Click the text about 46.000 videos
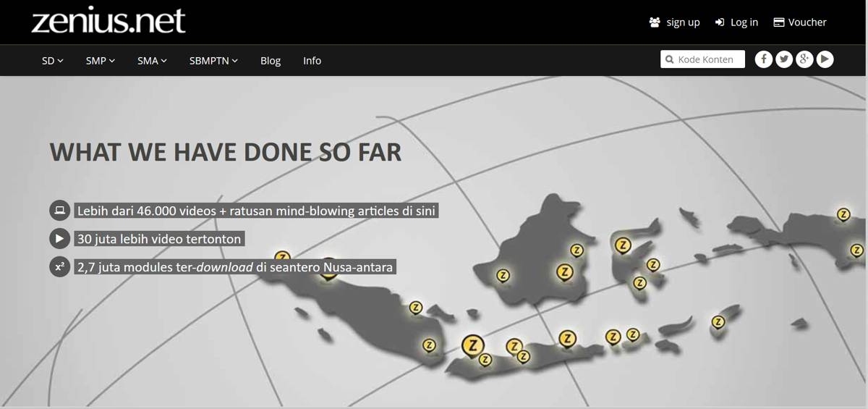Screen dimensions: 868x409 (258, 211)
